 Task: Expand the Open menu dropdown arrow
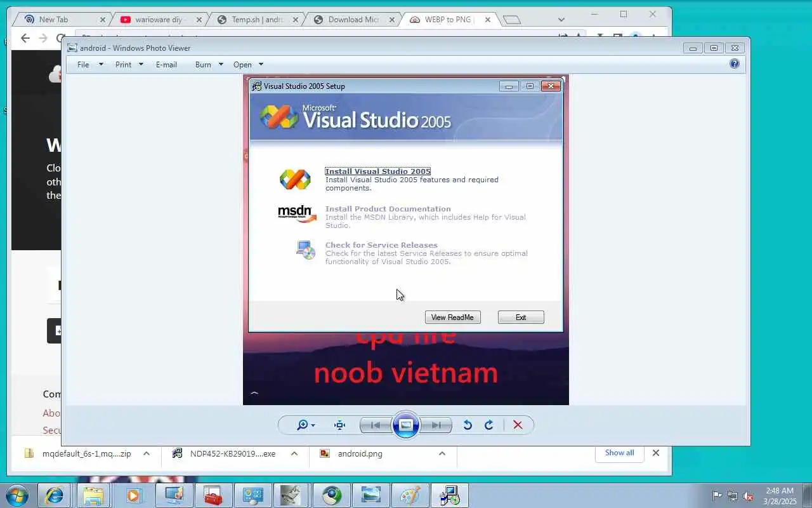(261, 64)
